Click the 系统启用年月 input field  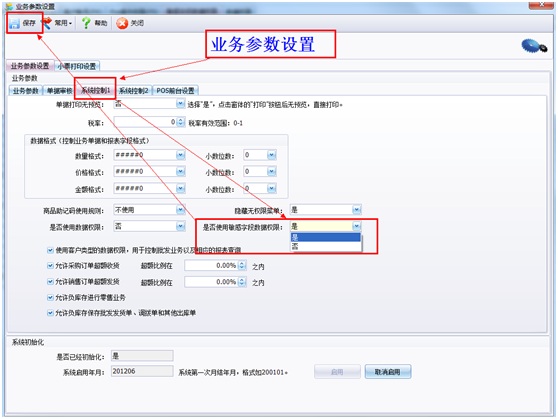tap(142, 371)
